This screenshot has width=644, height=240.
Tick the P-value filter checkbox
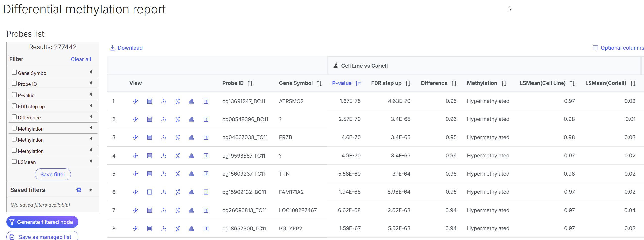(x=14, y=95)
